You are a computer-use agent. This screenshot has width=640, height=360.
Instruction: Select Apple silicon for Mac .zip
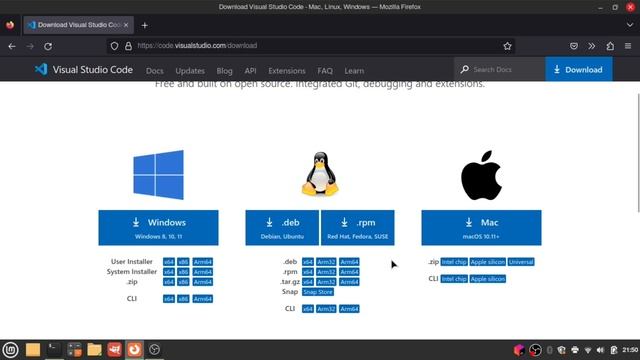click(x=488, y=262)
